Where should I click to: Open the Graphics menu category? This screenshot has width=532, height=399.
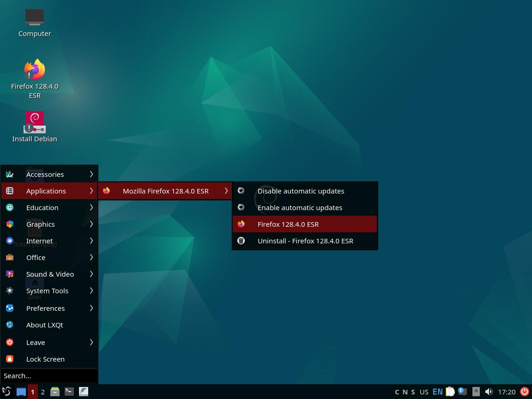[x=49, y=224]
